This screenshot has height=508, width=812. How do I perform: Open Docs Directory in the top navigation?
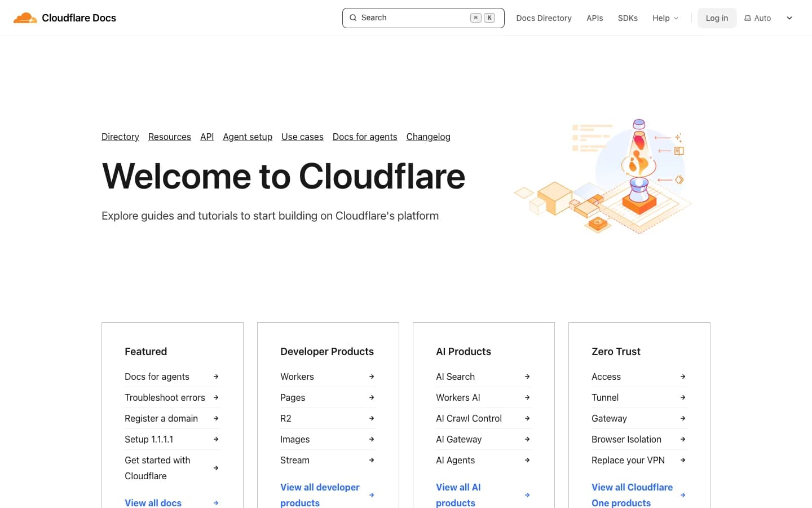(x=544, y=18)
